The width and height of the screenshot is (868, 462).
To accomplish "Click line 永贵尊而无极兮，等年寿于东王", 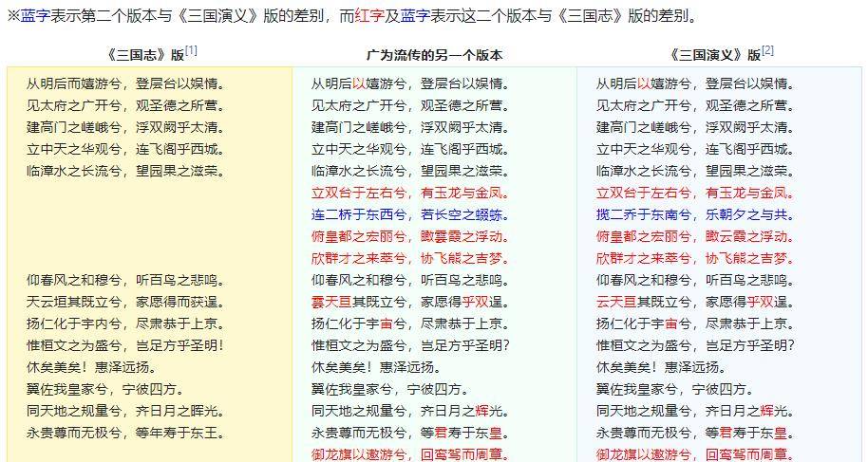I will point(125,433).
